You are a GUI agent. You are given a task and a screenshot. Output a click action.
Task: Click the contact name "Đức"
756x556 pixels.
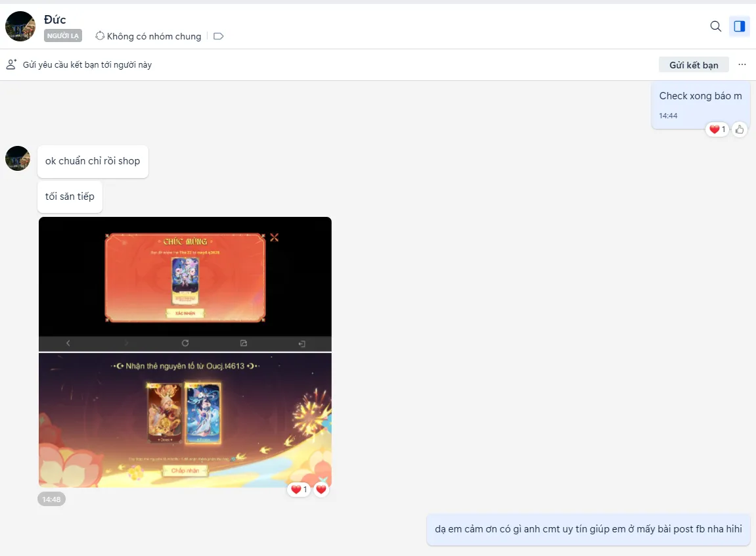[x=55, y=20]
